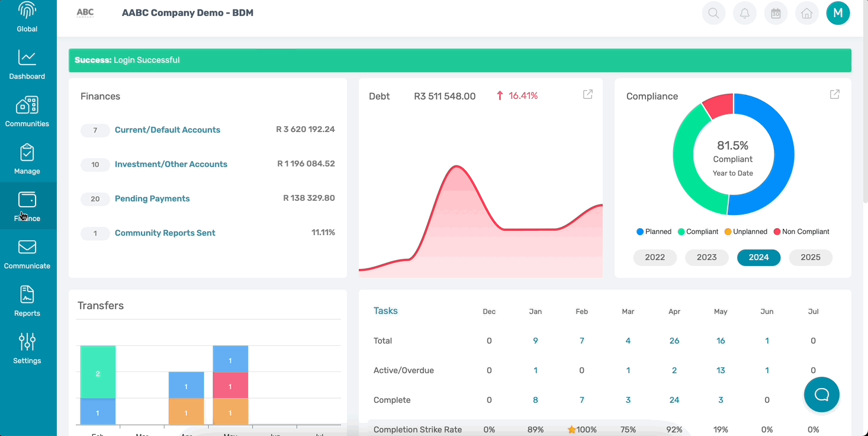Open the Reports sidebar icon
This screenshot has width=868, height=436.
click(x=27, y=294)
